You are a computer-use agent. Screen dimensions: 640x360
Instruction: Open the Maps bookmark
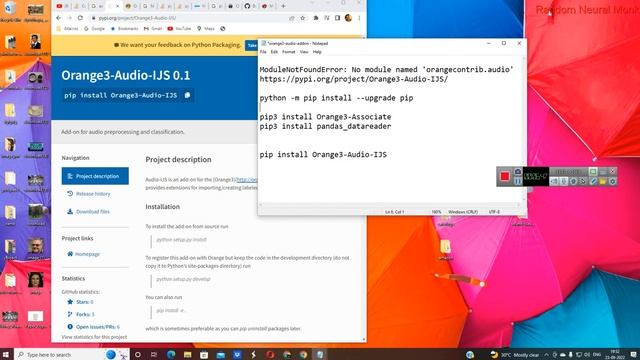(x=206, y=29)
